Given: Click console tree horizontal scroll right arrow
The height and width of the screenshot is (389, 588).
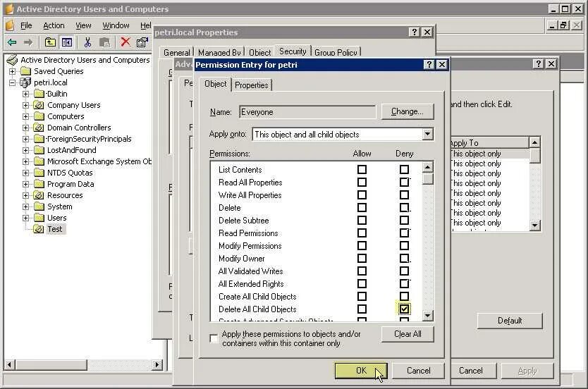Looking at the screenshot, I should [157, 364].
